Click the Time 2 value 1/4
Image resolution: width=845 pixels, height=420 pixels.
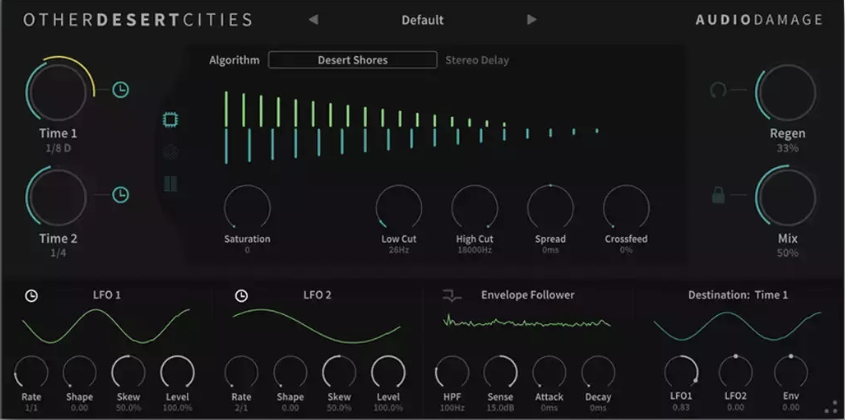(58, 253)
